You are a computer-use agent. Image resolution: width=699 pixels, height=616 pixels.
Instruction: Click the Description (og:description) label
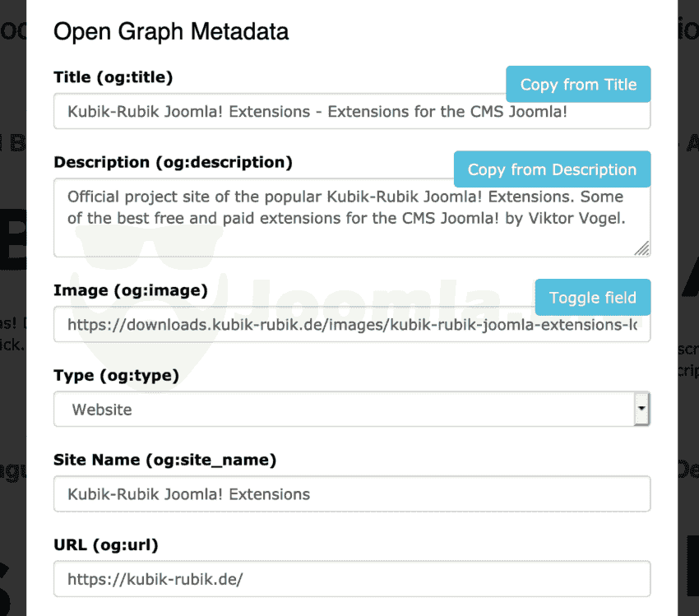[x=173, y=163]
